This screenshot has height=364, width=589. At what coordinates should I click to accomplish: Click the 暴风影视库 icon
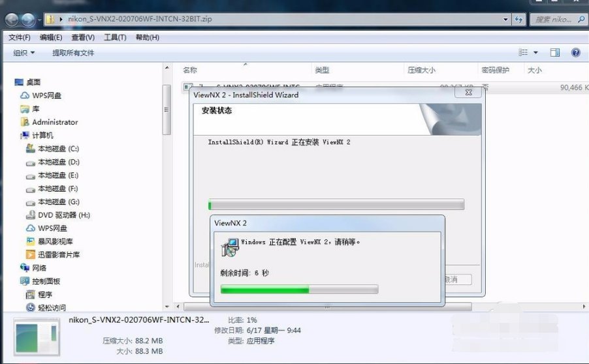point(31,241)
